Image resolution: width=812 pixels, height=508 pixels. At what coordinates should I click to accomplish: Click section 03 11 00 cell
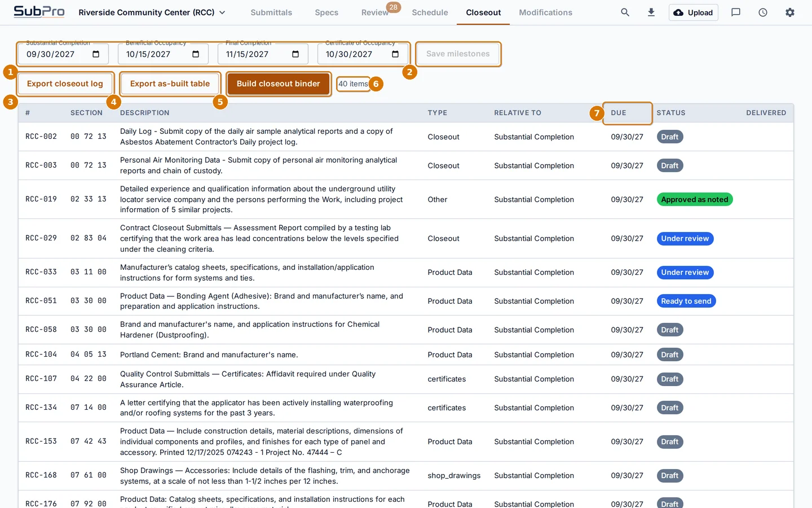coord(89,272)
